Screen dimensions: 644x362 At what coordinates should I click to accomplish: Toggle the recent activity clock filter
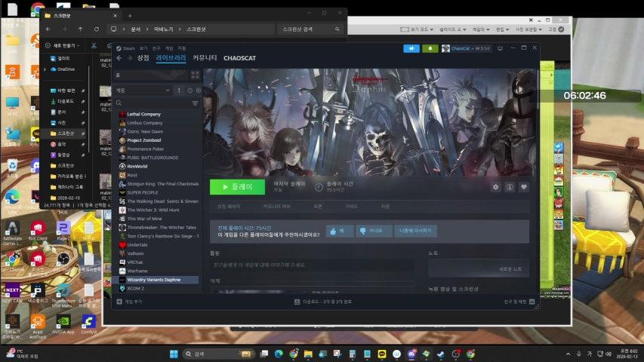(x=189, y=90)
